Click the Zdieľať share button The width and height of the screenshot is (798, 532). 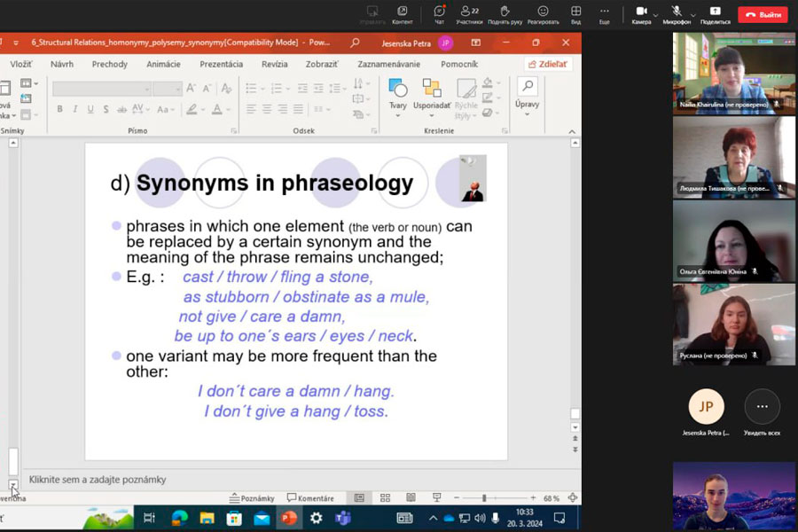548,64
